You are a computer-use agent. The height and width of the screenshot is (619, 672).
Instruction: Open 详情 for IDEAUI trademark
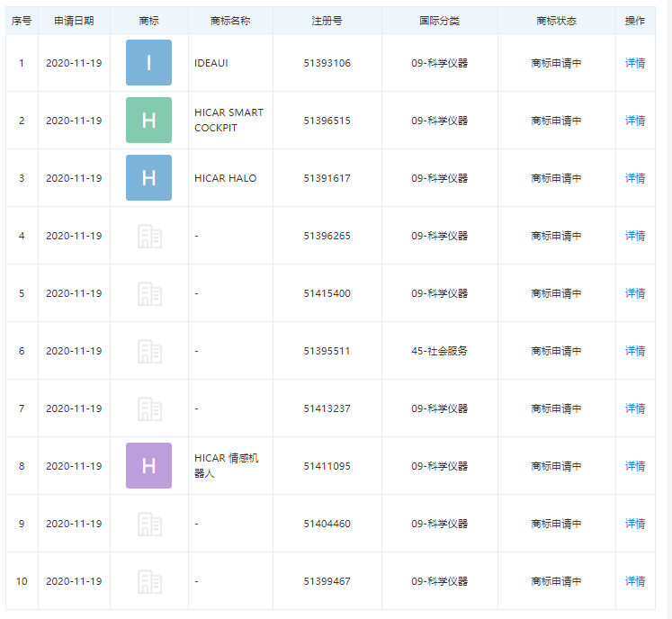(x=635, y=63)
